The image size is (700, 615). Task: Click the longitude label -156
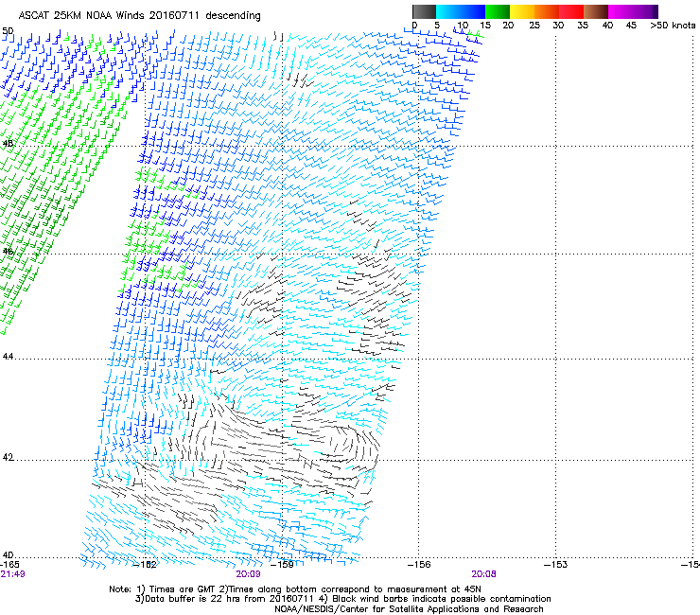coord(419,565)
